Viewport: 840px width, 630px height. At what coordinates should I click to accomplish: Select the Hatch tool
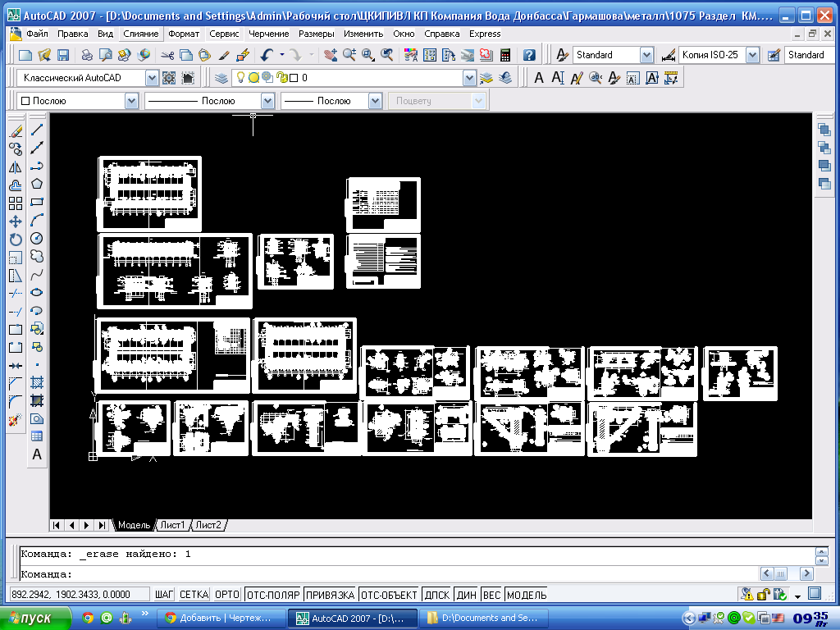click(36, 382)
